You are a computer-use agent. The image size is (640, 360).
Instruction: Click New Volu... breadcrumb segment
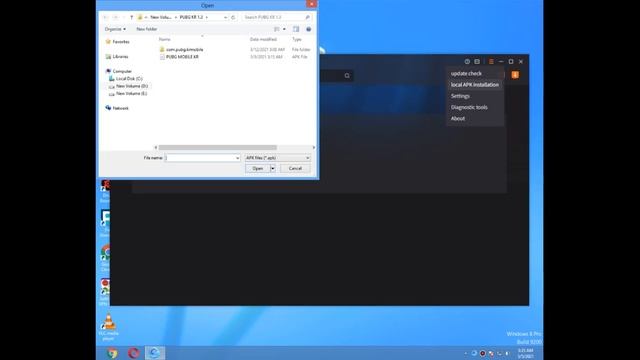click(161, 17)
